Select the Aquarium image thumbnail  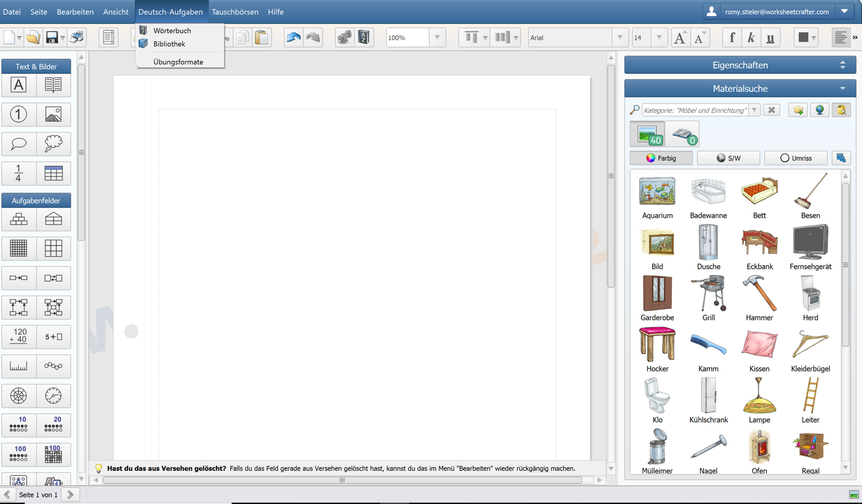[x=657, y=192]
